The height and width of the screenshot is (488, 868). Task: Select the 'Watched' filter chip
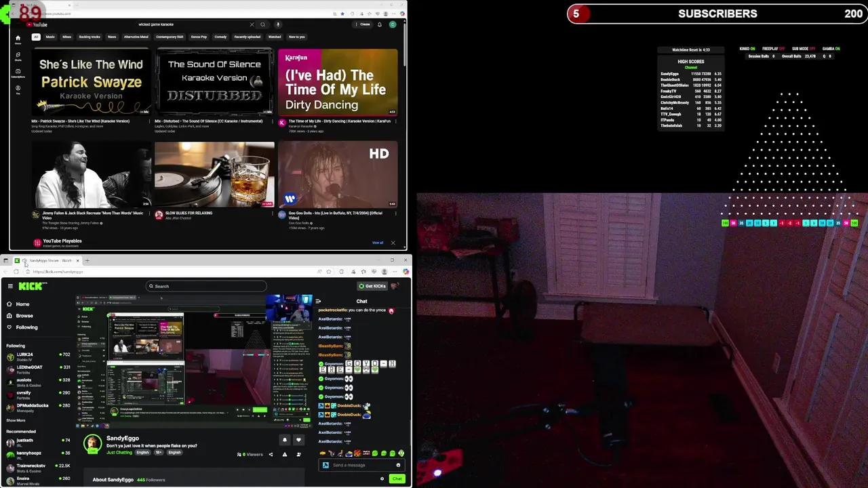tap(275, 37)
